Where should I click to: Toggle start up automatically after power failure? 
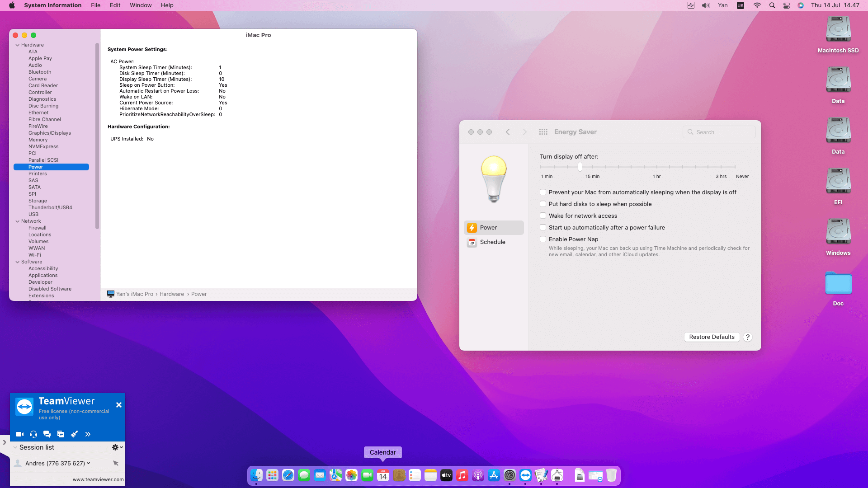(543, 227)
